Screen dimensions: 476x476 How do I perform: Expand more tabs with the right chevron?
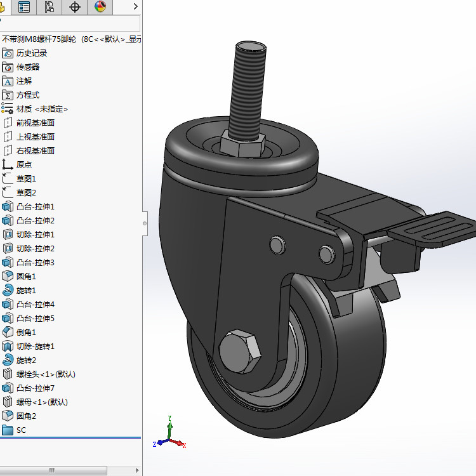135,6
